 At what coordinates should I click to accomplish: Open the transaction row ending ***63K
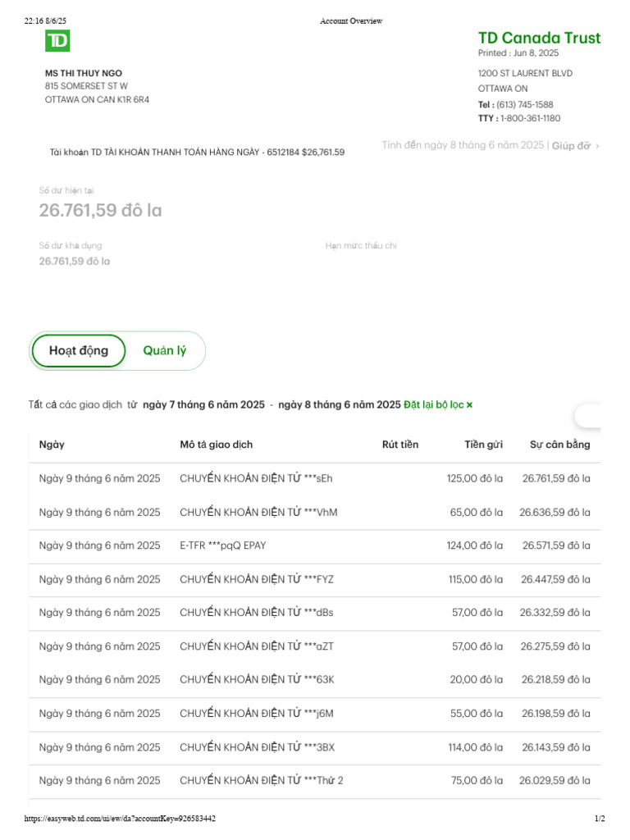point(315,680)
